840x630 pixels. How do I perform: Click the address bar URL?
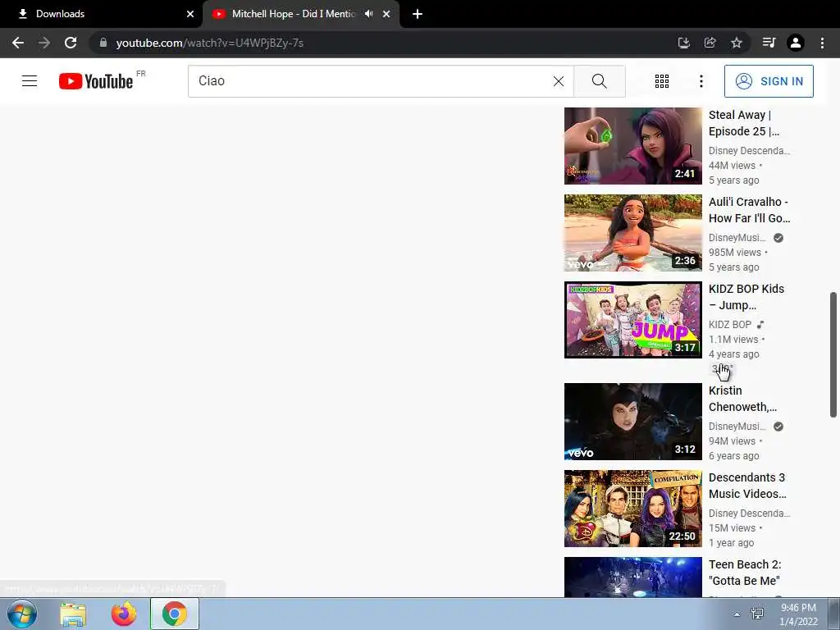pyautogui.click(x=209, y=43)
